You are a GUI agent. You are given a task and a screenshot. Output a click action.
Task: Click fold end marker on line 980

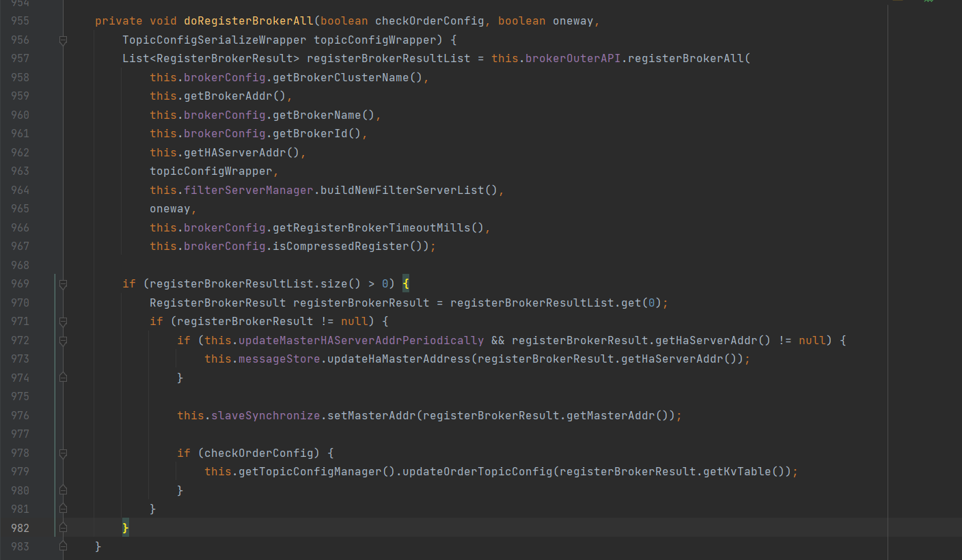63,490
